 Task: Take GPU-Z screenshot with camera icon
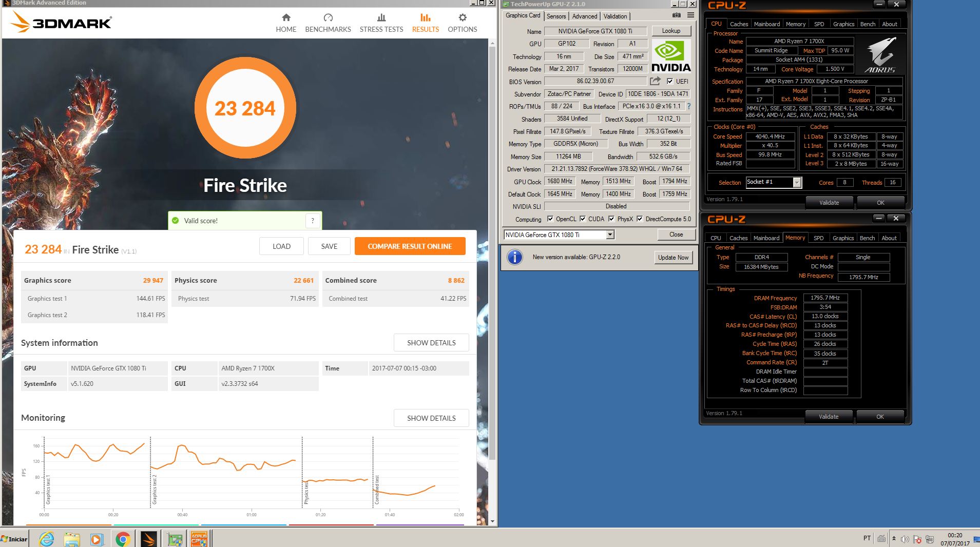point(677,15)
